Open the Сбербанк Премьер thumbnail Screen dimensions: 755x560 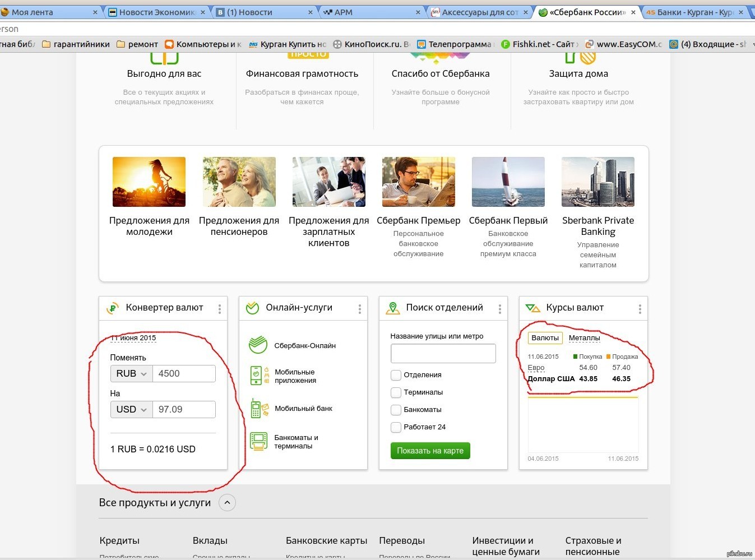(x=419, y=182)
